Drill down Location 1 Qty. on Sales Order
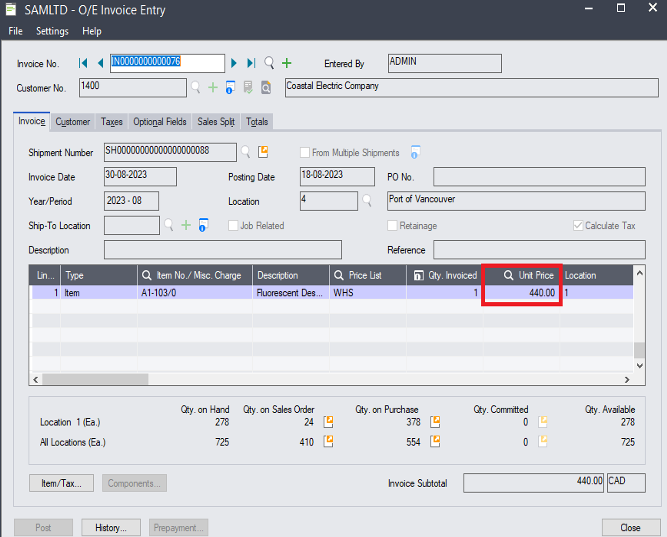 click(x=328, y=422)
